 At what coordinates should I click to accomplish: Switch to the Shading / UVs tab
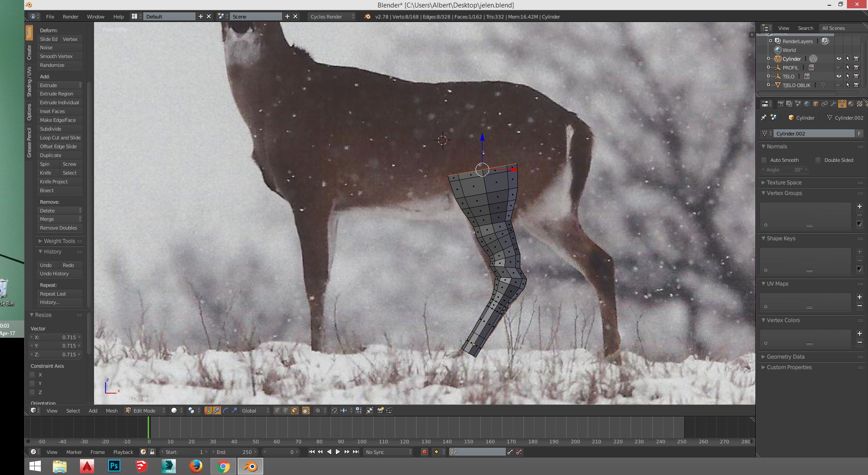29,82
